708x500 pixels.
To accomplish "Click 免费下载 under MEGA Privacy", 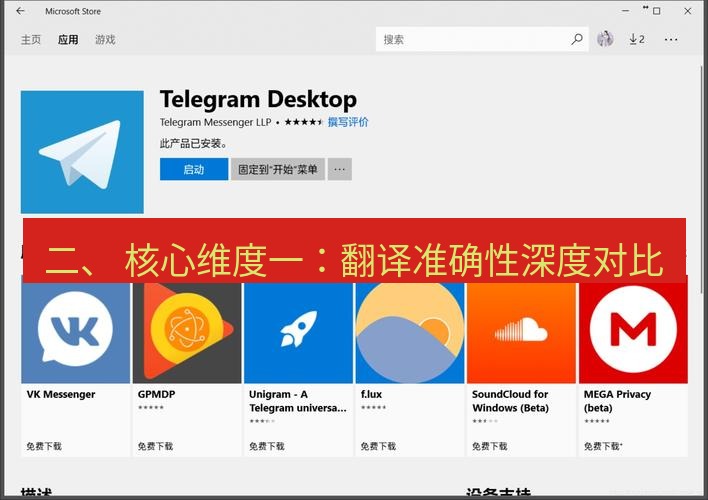I will 602,446.
